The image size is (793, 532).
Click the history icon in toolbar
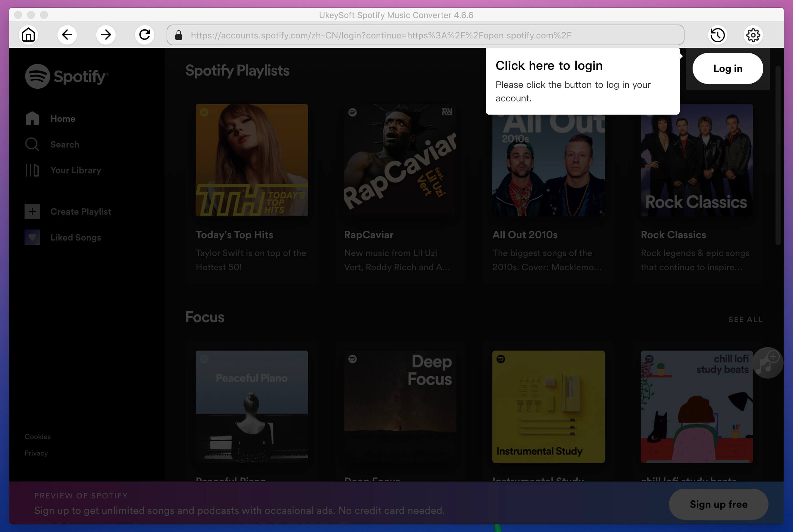coord(718,35)
